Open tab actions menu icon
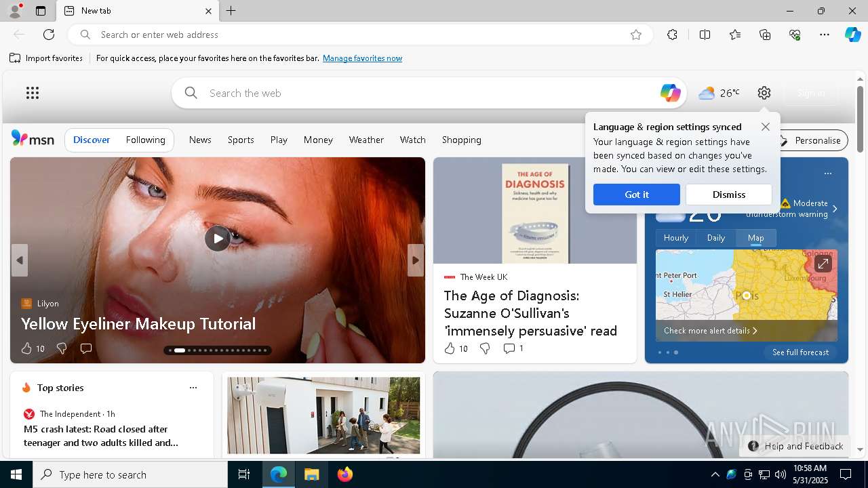The image size is (868, 488). [x=41, y=11]
